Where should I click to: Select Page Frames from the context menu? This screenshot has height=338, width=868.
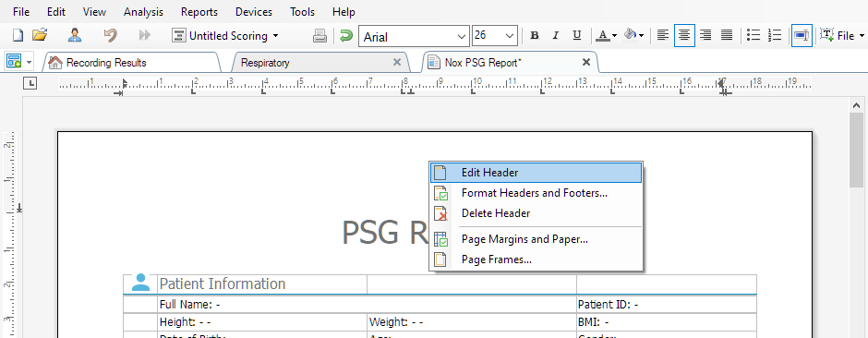pyautogui.click(x=536, y=260)
